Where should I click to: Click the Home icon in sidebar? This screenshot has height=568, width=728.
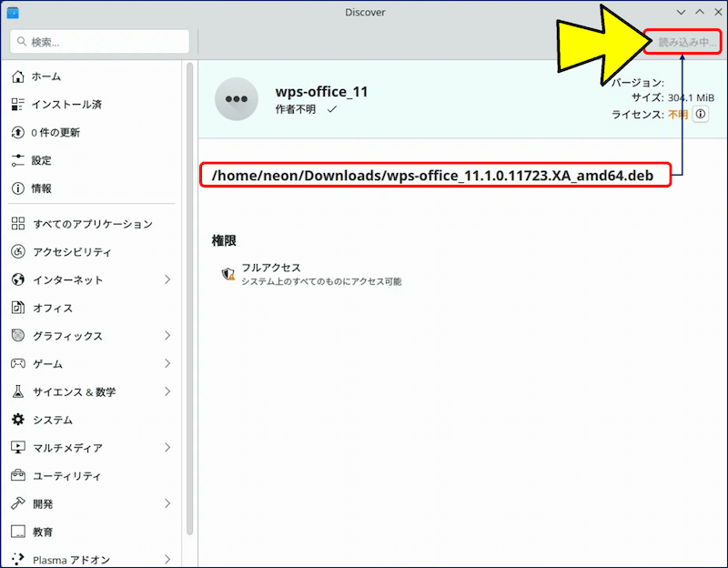click(x=18, y=76)
